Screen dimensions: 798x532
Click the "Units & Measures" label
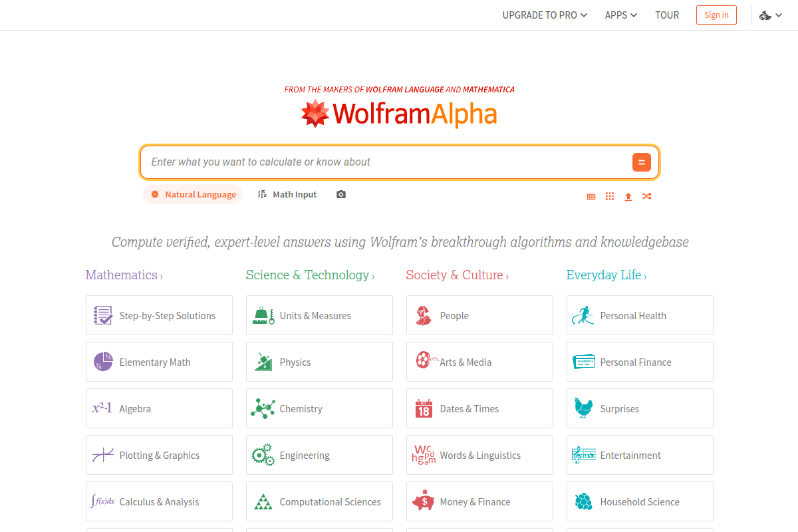click(x=315, y=316)
